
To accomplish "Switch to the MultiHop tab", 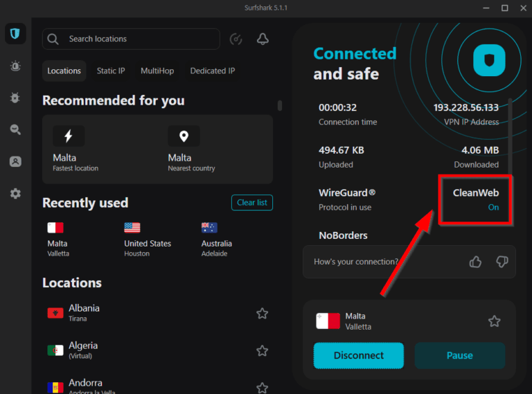I will coord(157,71).
